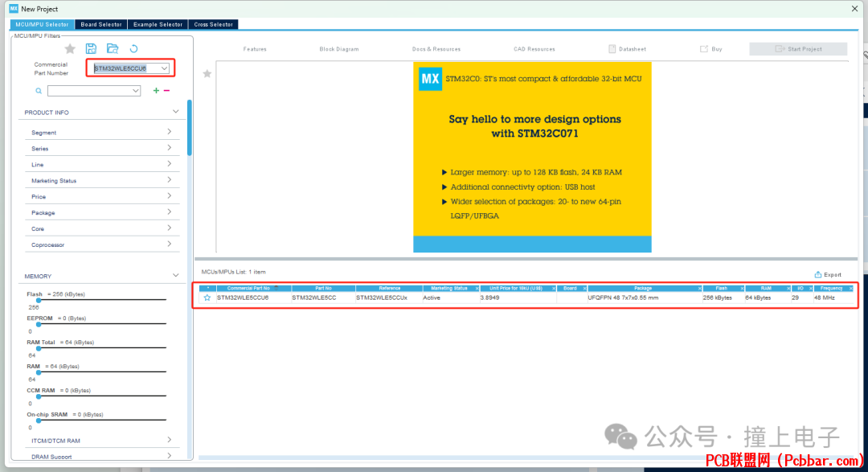Adjust the On-chip SRAM slider
The image size is (868, 472).
coord(39,421)
